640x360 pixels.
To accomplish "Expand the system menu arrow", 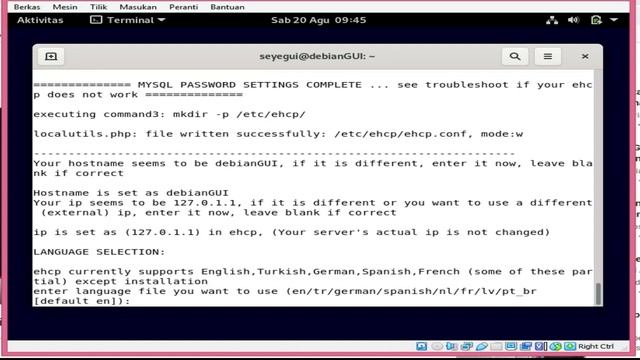I will click(x=614, y=20).
